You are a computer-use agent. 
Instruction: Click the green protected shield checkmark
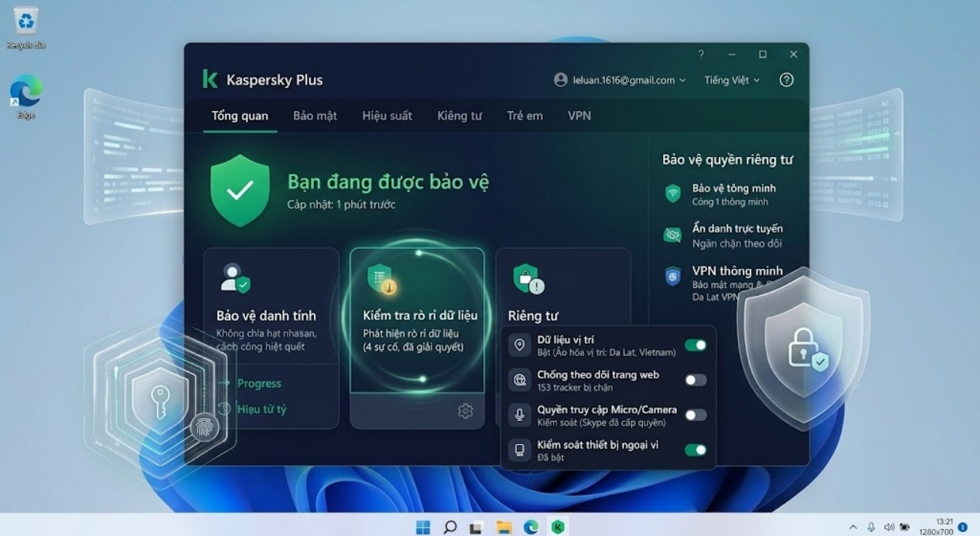pos(240,191)
